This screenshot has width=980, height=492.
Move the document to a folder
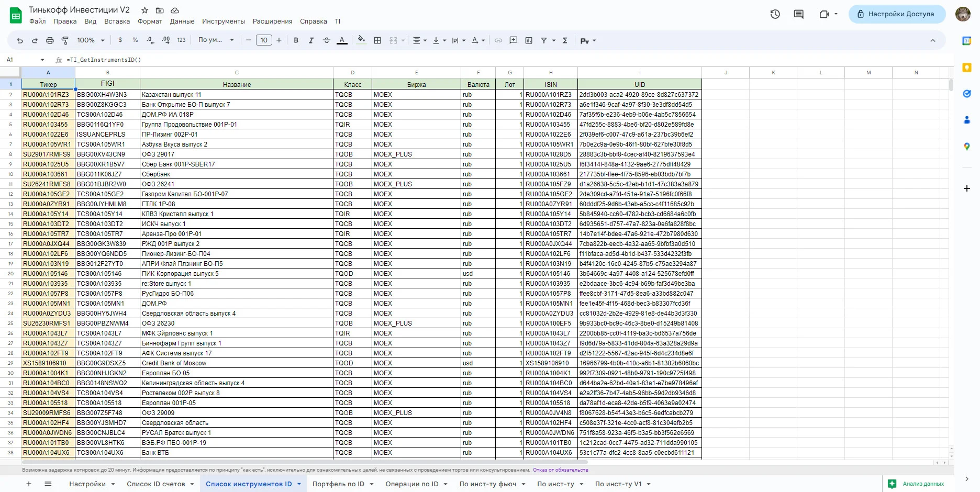(x=160, y=10)
